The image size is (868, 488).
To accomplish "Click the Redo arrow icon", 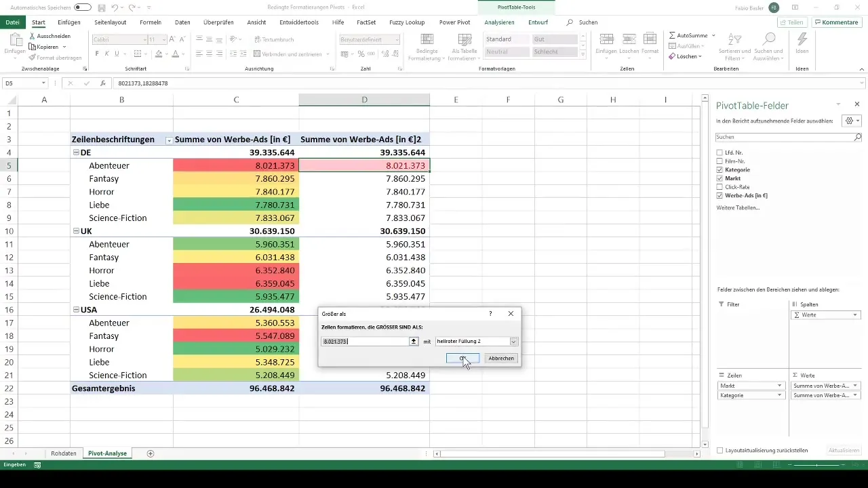I will click(x=132, y=7).
